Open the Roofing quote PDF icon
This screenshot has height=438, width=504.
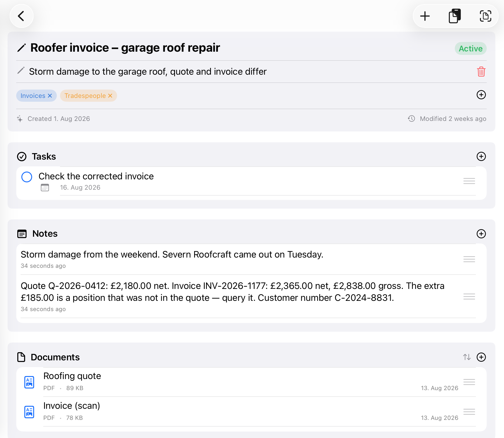click(29, 382)
